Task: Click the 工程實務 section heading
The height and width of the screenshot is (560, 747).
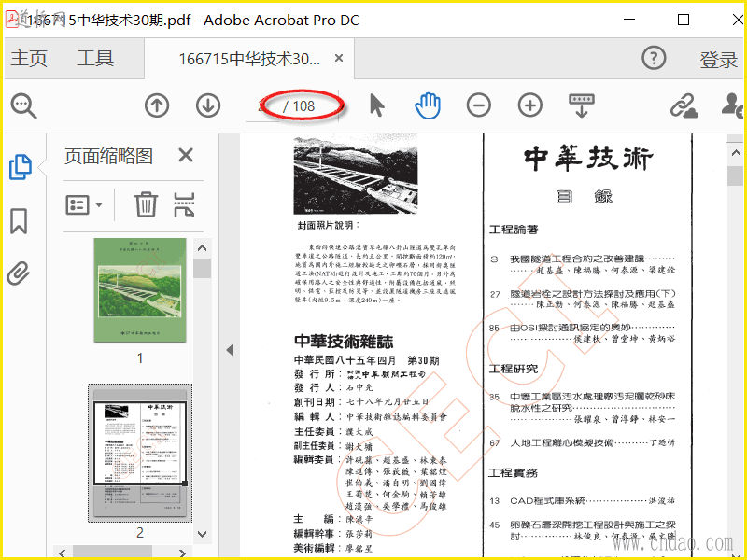Action: 513,472
